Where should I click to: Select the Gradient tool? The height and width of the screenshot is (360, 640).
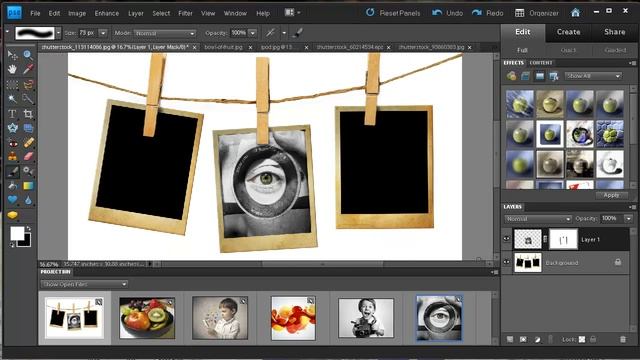click(28, 186)
